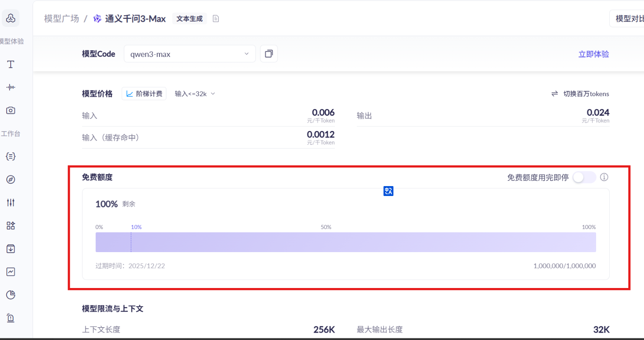Screen dimensions: 644x340
Task: Open the model hub logo icon in sidebar
Action: [11, 18]
